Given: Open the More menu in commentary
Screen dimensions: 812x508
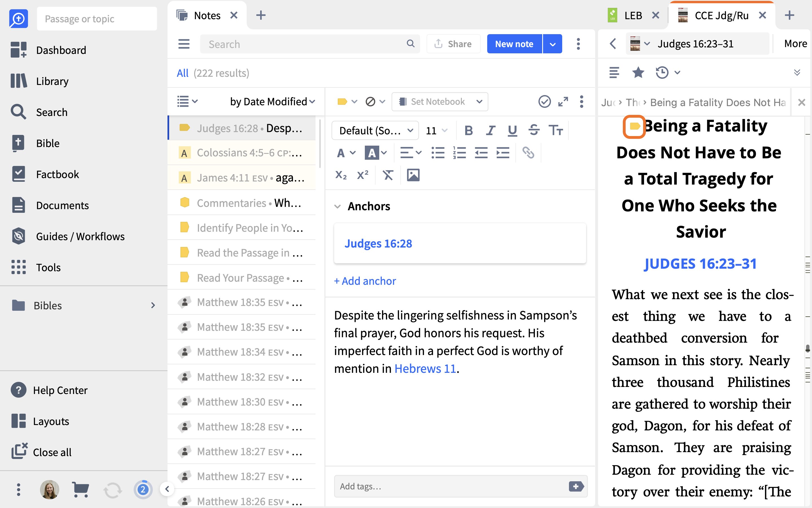Looking at the screenshot, I should point(795,44).
